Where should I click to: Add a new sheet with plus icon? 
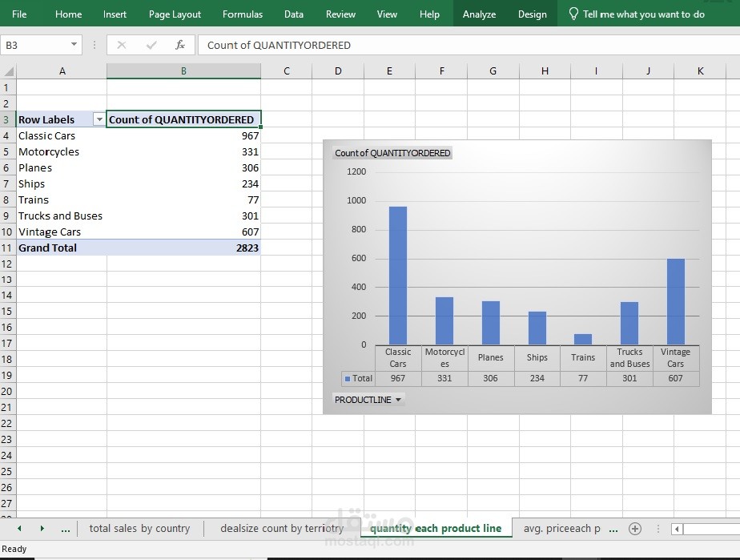tap(635, 529)
